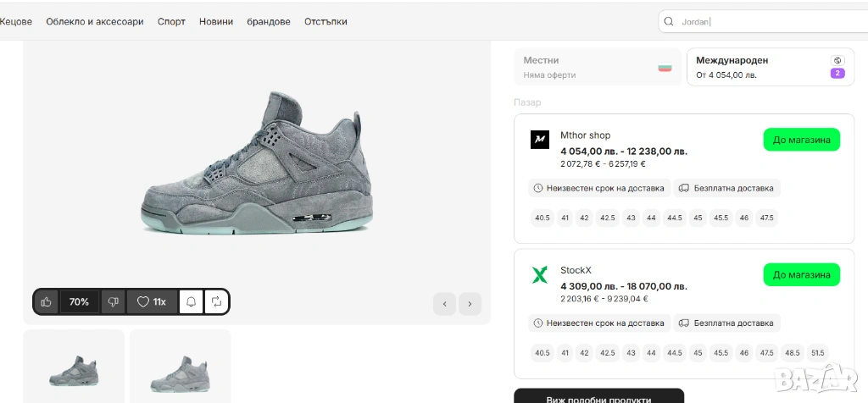Select size 51.5 under StockX
Image resolution: width=868 pixels, height=403 pixels.
(816, 353)
